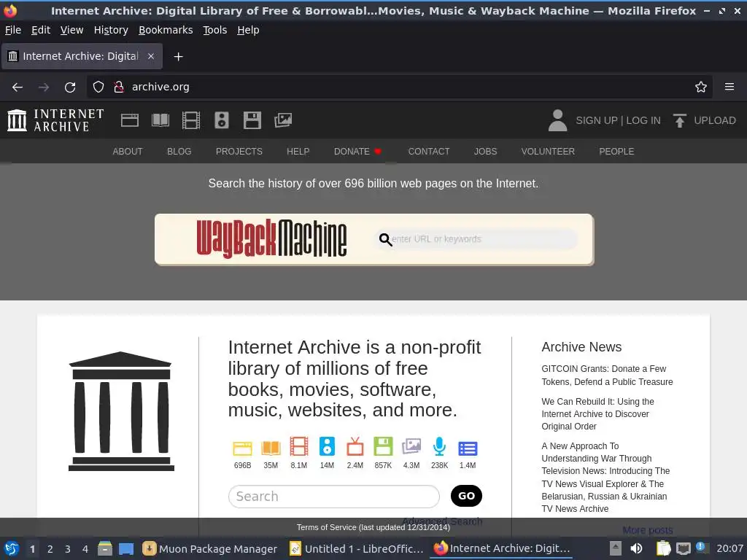Image resolution: width=747 pixels, height=560 pixels.
Task: Click the blue audio icon labeled 14M
Action: coord(327,447)
